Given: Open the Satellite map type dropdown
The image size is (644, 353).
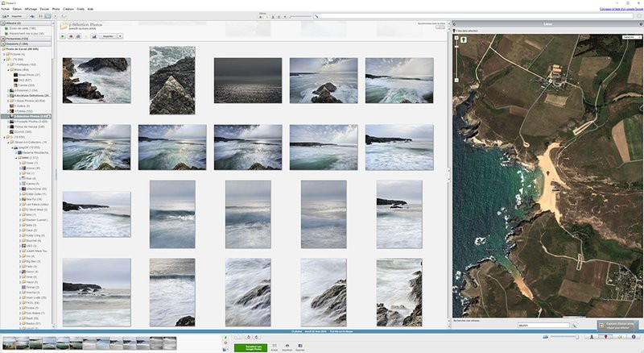Looking at the screenshot, I should (x=632, y=37).
